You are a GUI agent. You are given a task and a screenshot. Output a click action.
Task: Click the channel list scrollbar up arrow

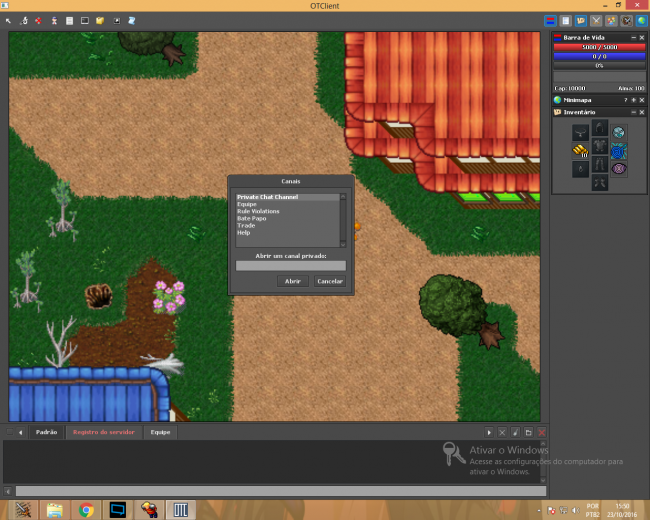click(x=343, y=197)
